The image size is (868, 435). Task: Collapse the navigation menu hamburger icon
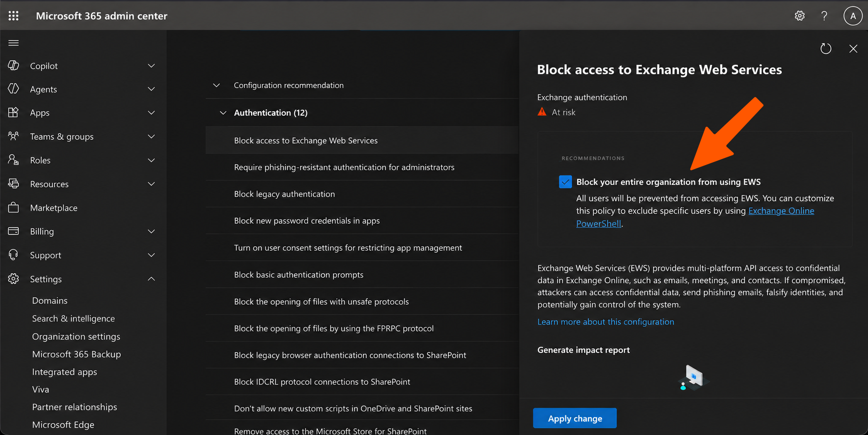pos(14,43)
